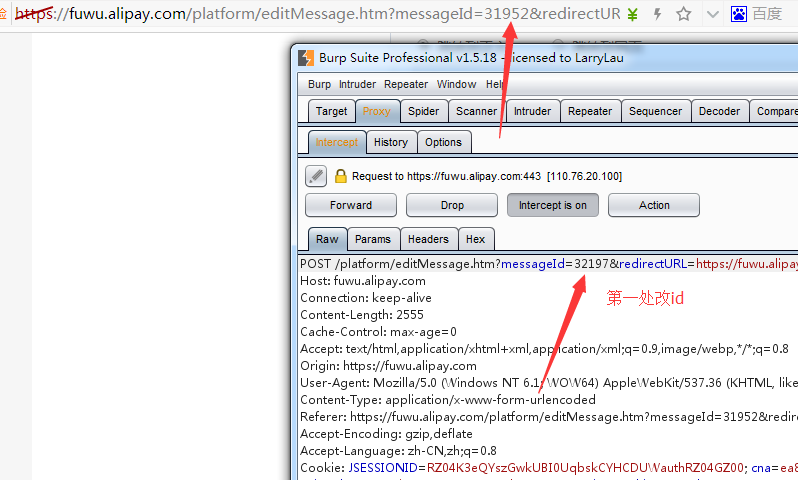
Task: Select the Raw request view tab
Action: [x=327, y=239]
